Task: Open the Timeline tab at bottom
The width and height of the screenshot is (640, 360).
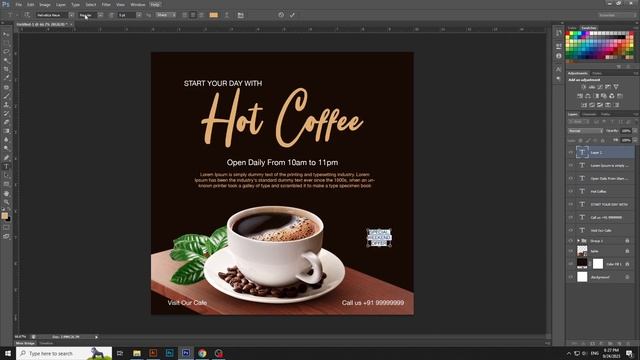Action: pos(46,343)
